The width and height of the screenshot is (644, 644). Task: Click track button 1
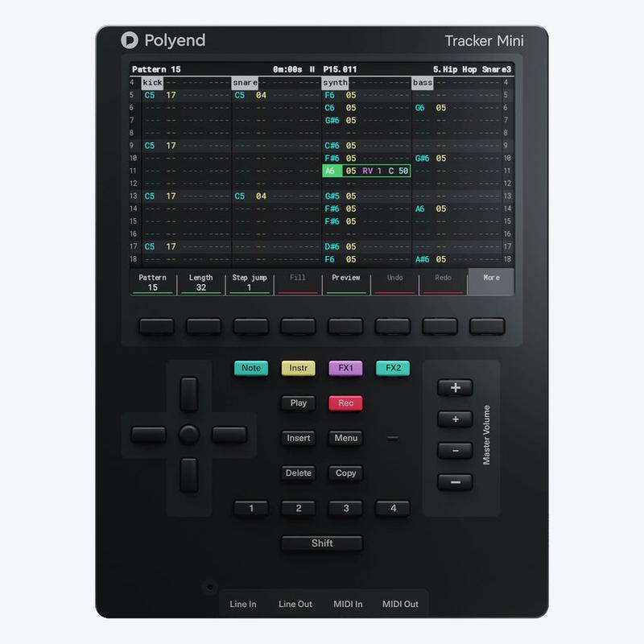[251, 508]
